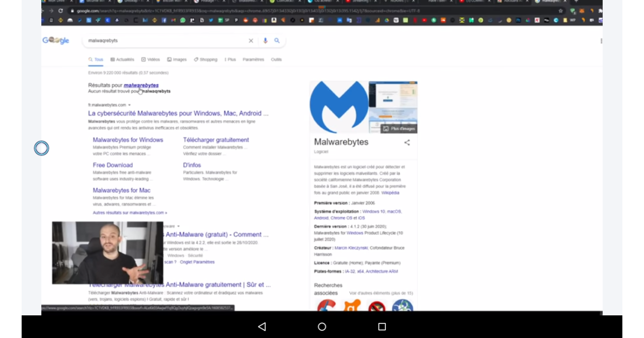This screenshot has width=644, height=338.
Task: Click the Marcin Kleczynski creator link
Action: coord(351,248)
